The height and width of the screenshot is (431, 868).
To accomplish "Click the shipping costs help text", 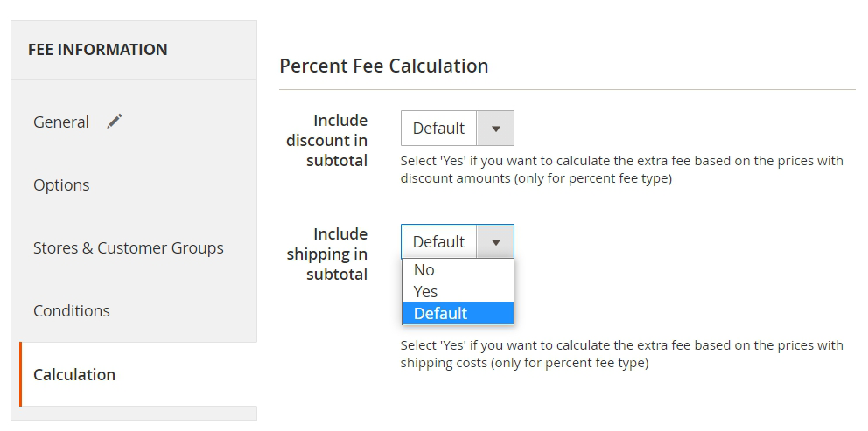I will click(x=621, y=353).
